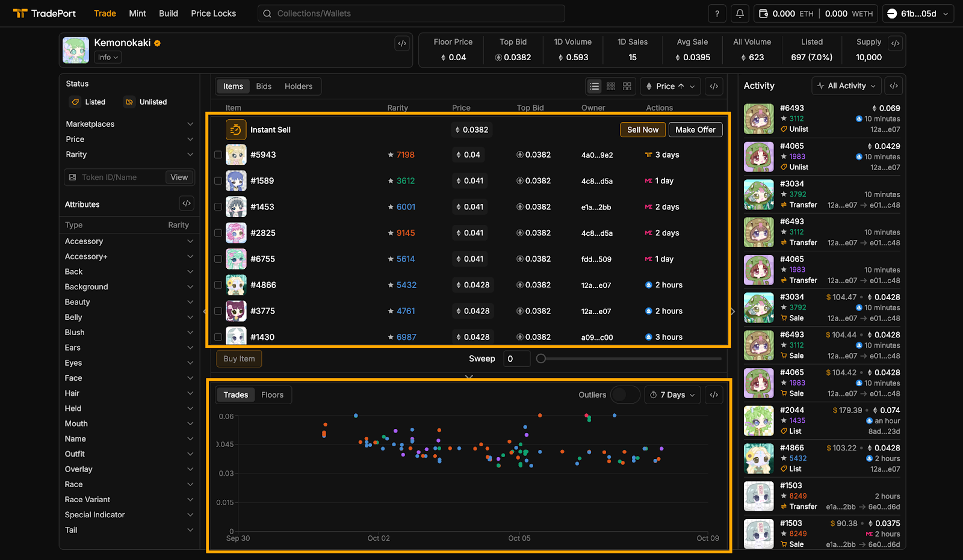Switch items to small grid view
This screenshot has height=560, width=963.
pos(611,86)
